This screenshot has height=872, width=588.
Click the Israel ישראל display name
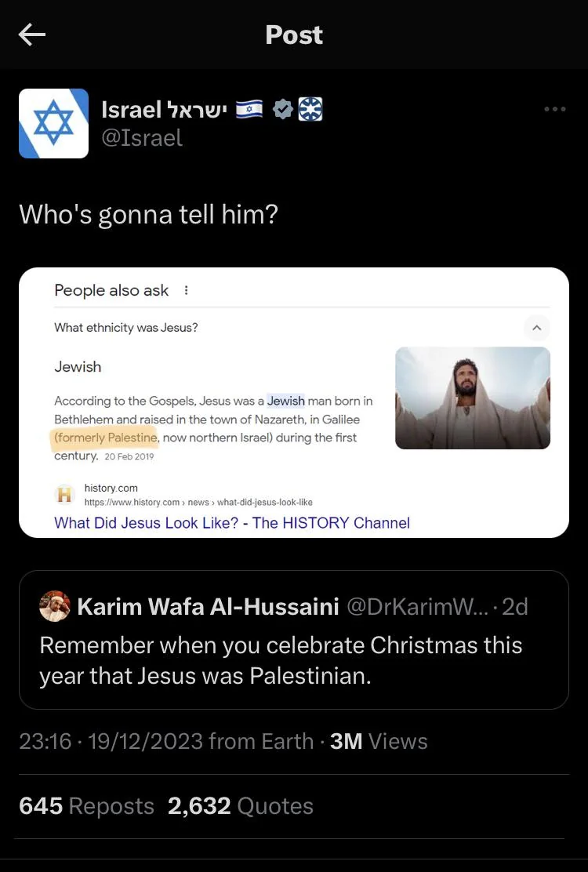point(164,110)
